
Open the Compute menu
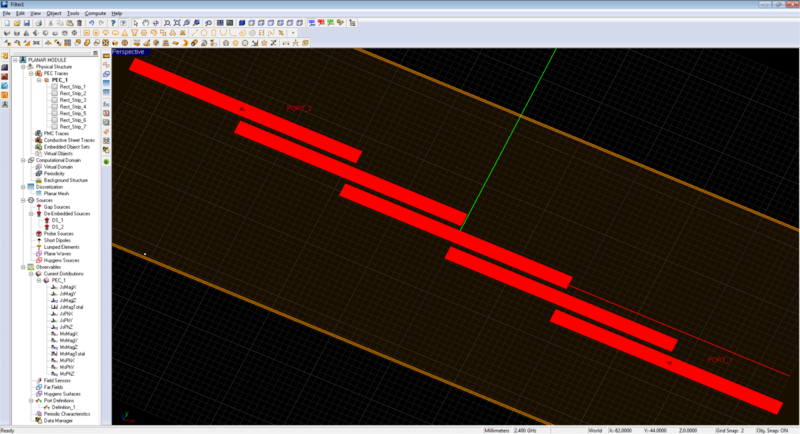(96, 13)
